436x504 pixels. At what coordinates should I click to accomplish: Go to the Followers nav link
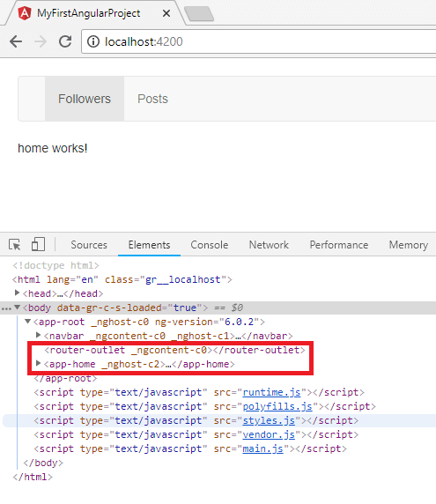coord(85,99)
